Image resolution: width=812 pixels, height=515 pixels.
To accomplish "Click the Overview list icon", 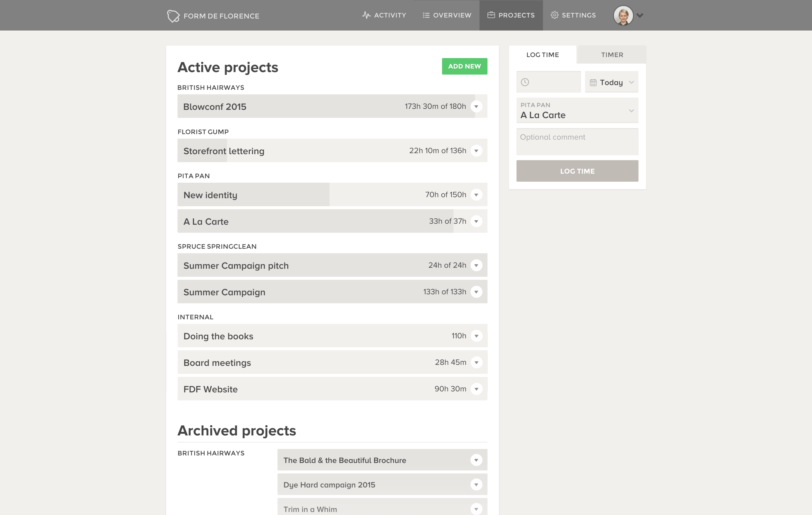I will (x=426, y=15).
